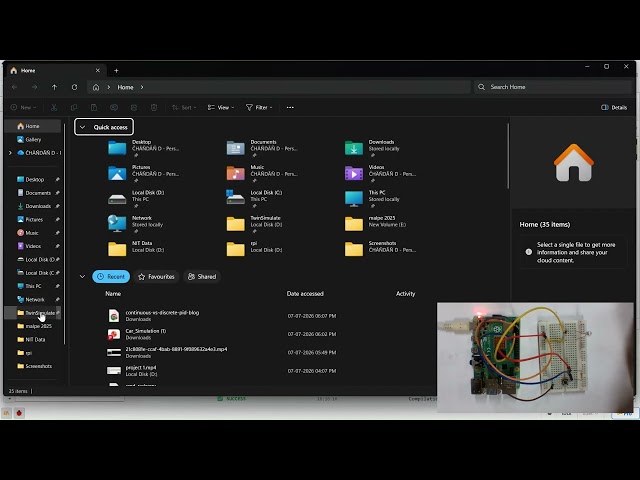Open the Sort dropdown
Image resolution: width=640 pixels, height=480 pixels.
click(184, 107)
